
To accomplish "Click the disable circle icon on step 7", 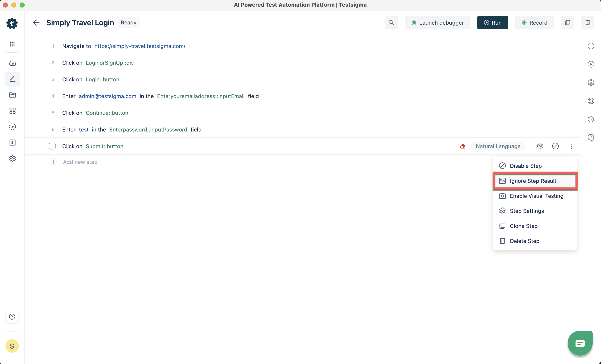I will coord(555,146).
